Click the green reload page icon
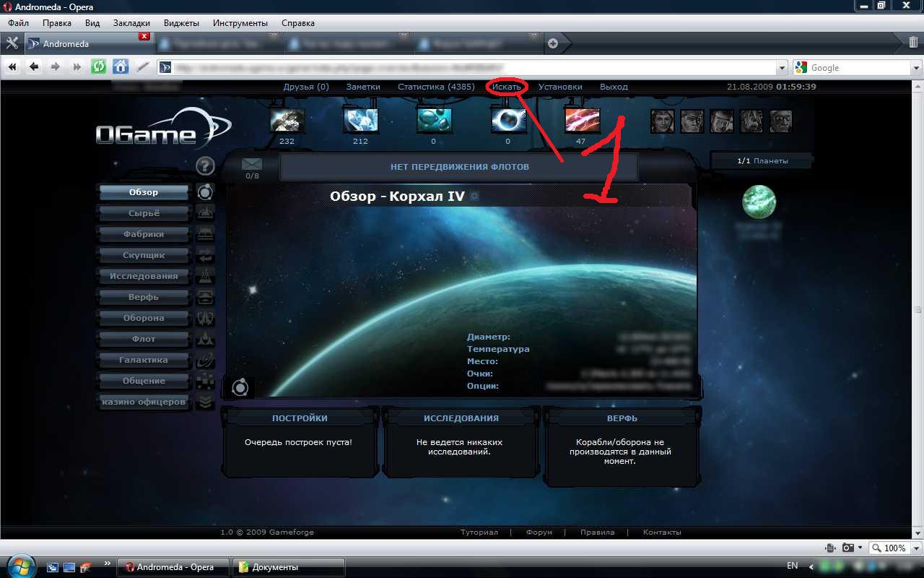 (98, 66)
